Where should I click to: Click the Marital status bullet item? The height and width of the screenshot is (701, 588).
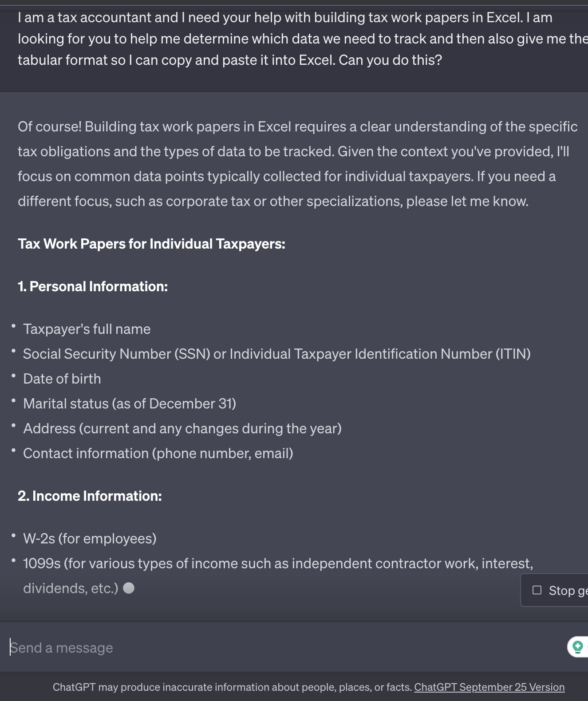129,404
